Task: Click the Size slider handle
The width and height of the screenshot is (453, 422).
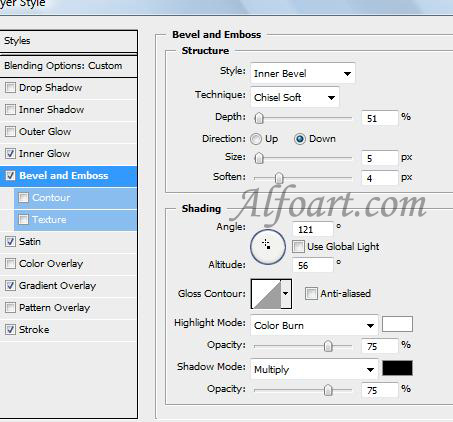Action: tap(259, 158)
